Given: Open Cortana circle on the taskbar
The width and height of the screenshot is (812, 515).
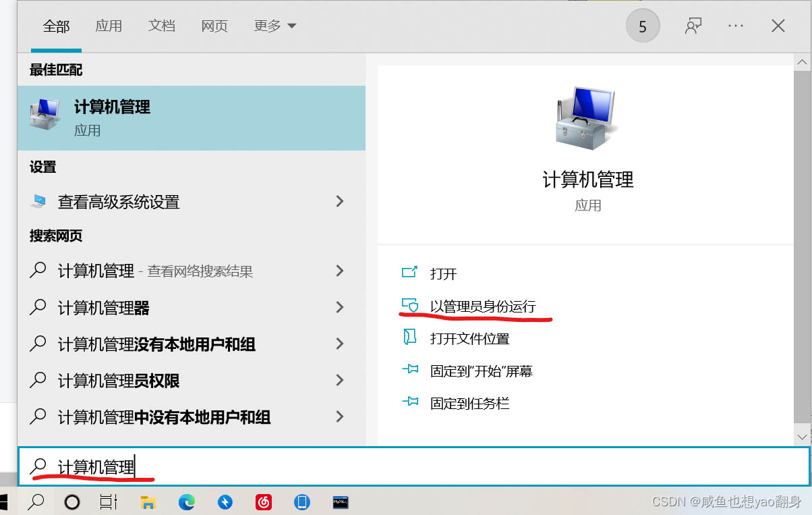Looking at the screenshot, I should (x=71, y=502).
